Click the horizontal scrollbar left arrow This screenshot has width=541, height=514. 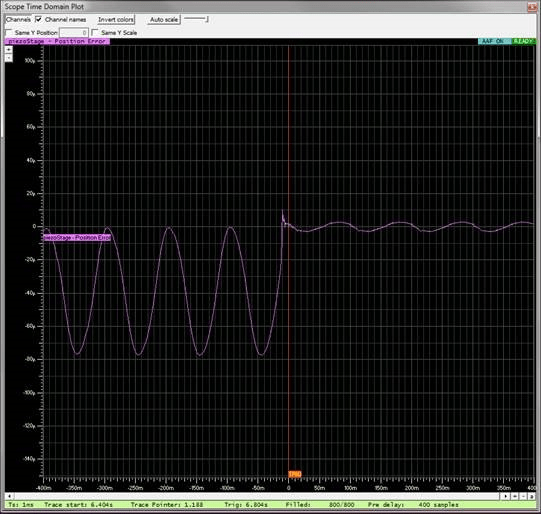coord(9,496)
